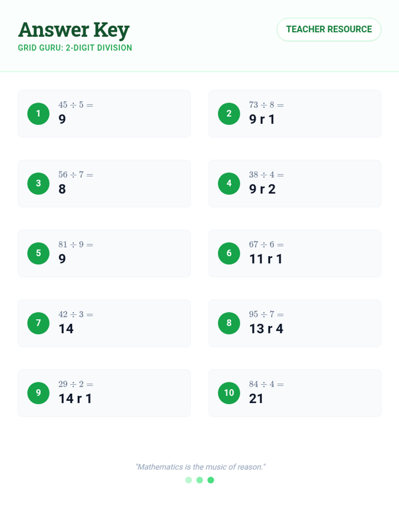
Task: Click the green number 7 badge
Action: point(38,323)
